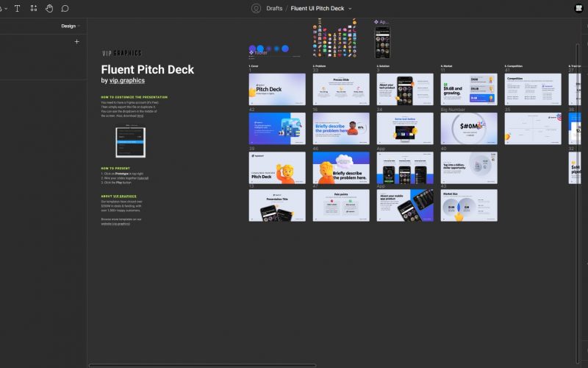Click the 4. Market section label
Screen dimensions: 588x368
click(x=446, y=66)
